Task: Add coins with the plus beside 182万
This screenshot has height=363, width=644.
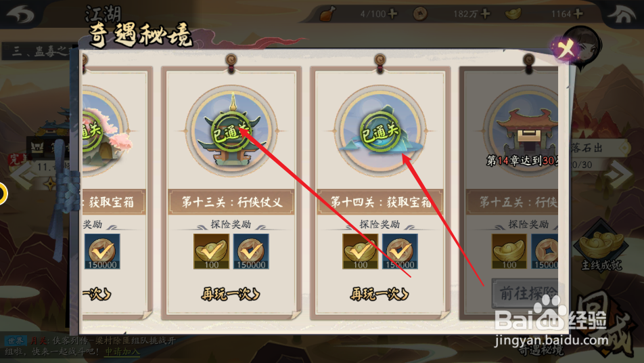Action: 485,14
